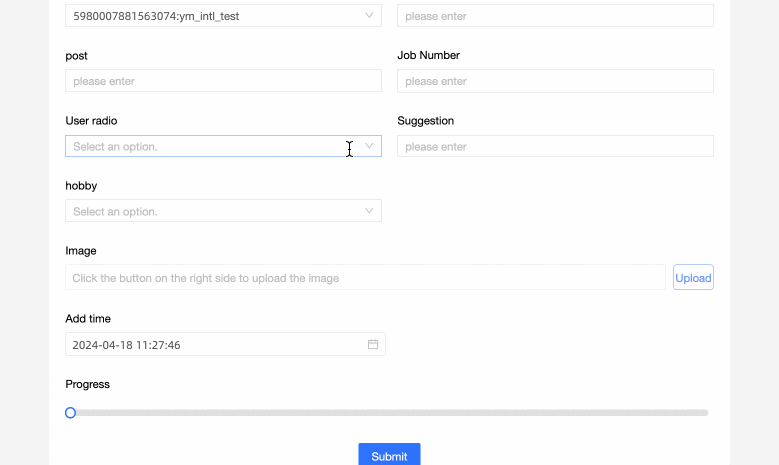Image resolution: width=779 pixels, height=465 pixels.
Task: Click the Progress label text
Action: (x=87, y=384)
